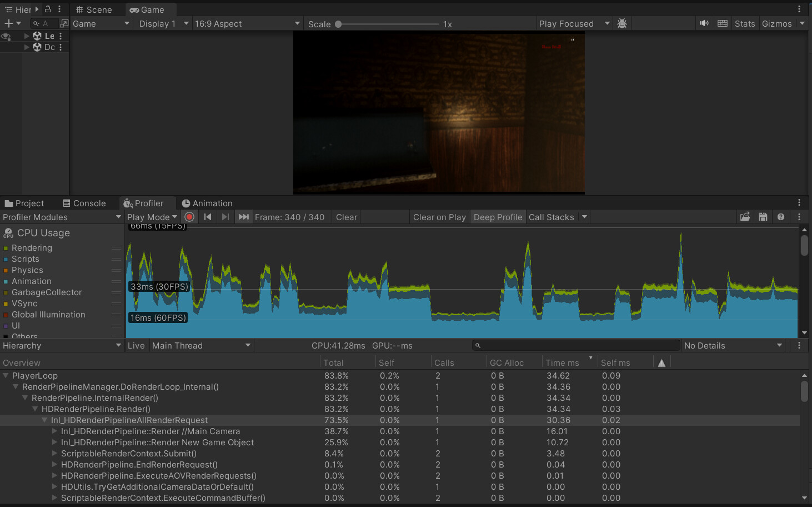
Task: Mute game audio speaker icon
Action: tap(704, 23)
